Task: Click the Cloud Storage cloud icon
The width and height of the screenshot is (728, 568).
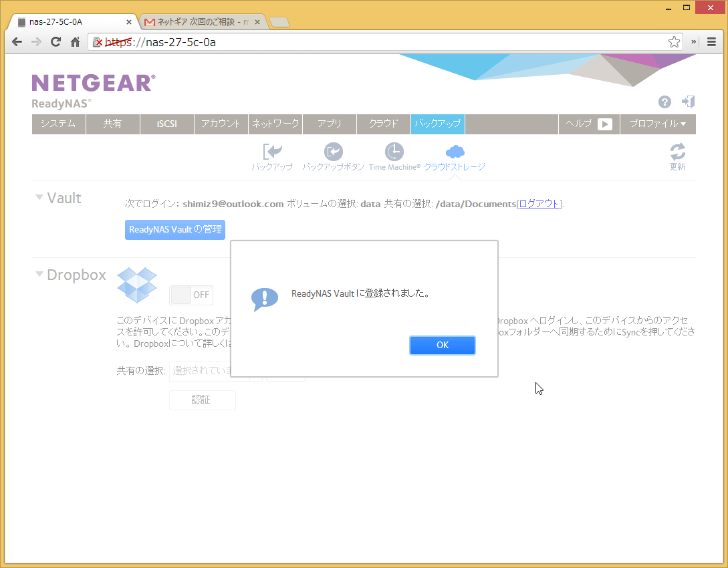Action: click(455, 152)
